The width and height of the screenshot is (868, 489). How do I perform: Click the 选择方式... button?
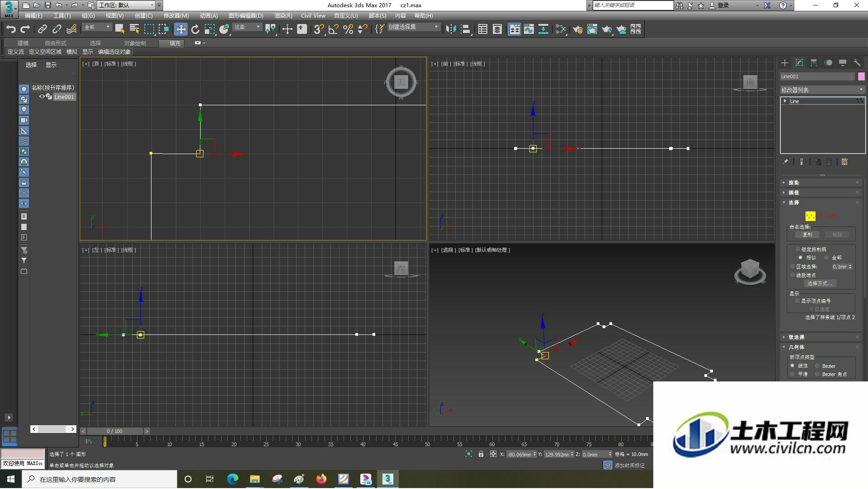(x=820, y=283)
